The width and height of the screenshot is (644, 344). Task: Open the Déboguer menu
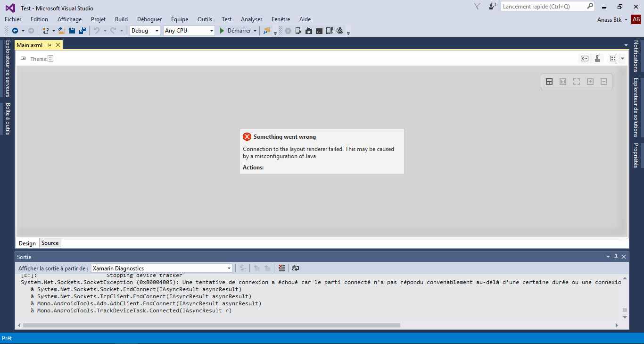(x=149, y=19)
